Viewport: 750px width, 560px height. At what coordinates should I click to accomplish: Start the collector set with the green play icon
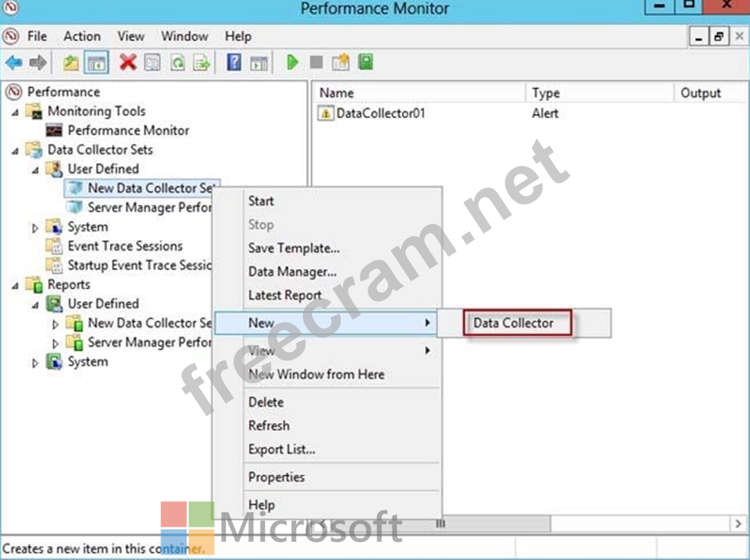coord(292,62)
